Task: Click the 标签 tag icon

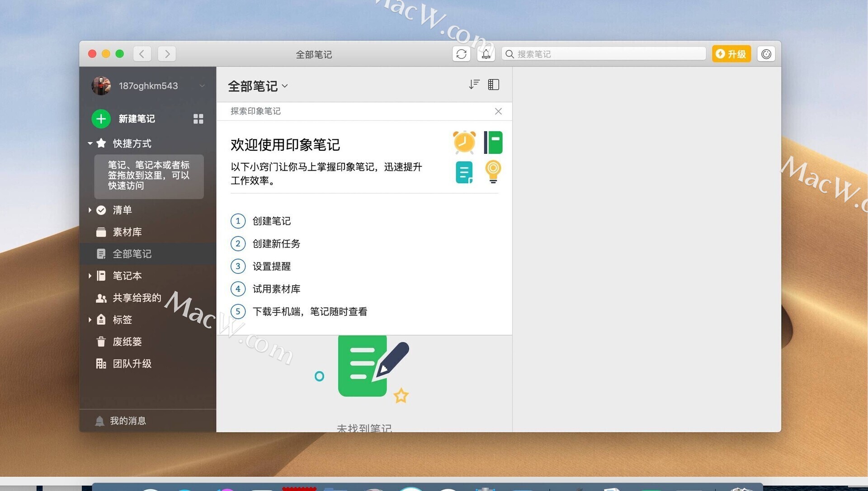Action: tap(101, 319)
